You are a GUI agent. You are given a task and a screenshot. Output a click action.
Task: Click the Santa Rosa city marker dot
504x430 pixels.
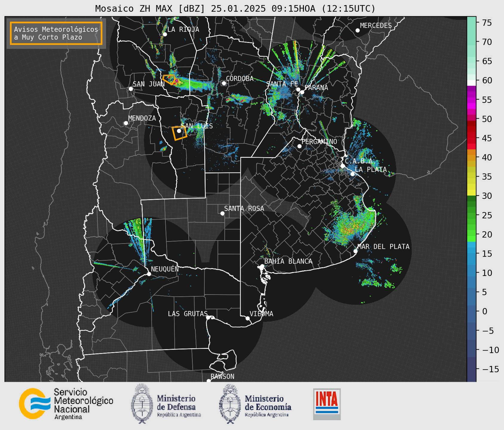pyautogui.click(x=222, y=213)
